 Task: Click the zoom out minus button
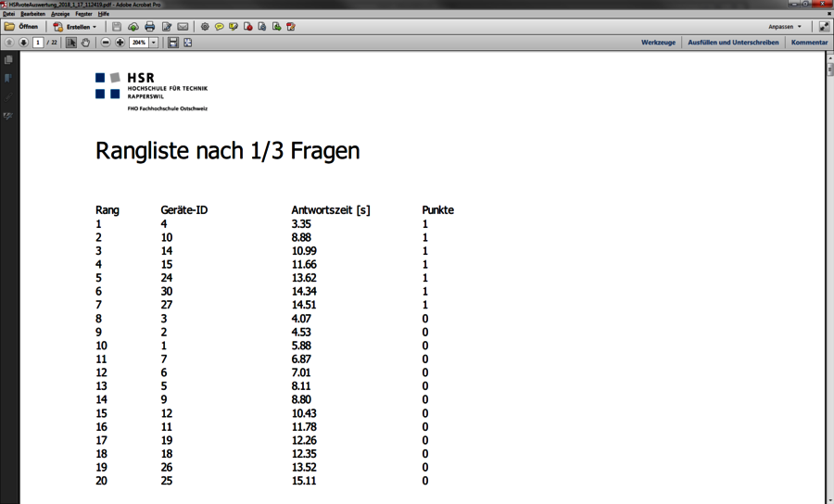point(106,43)
